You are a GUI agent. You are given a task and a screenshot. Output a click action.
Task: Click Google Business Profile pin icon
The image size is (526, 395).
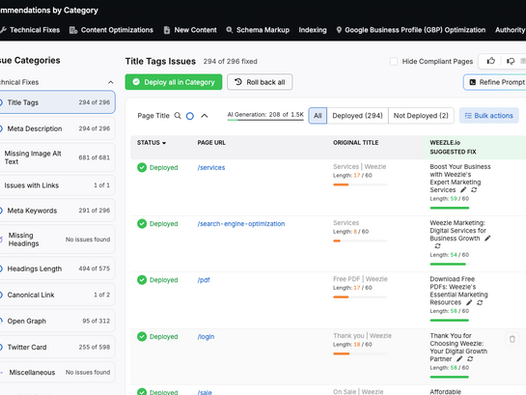[x=339, y=30]
